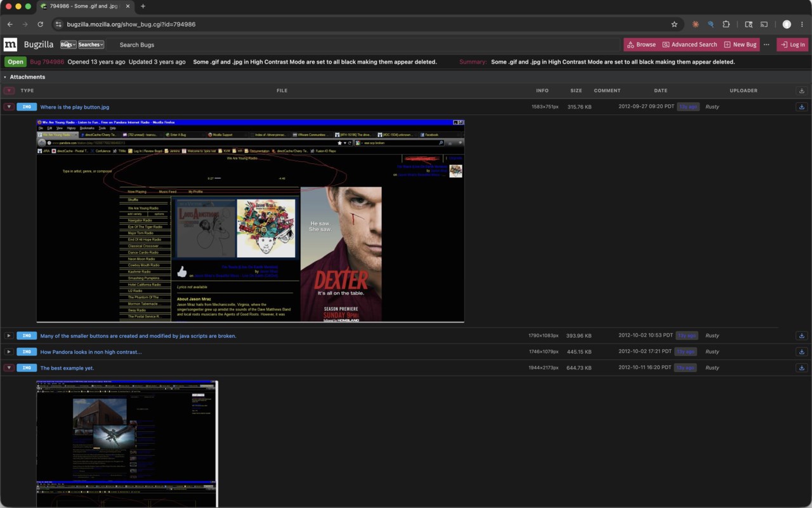Reload the page with the browser refresh icon
This screenshot has height=508, width=812.
click(x=40, y=24)
